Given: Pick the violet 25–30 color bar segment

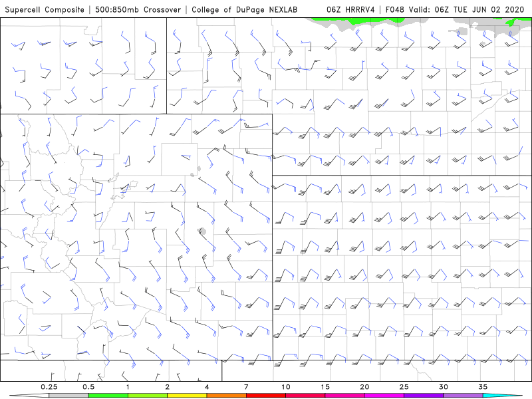Looking at the screenshot, I should tap(424, 396).
